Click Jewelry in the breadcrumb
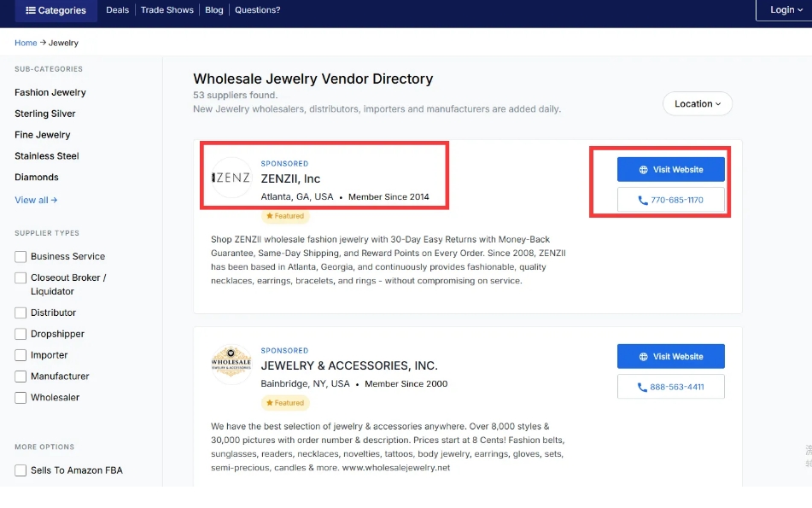This screenshot has height=508, width=812. click(63, 43)
